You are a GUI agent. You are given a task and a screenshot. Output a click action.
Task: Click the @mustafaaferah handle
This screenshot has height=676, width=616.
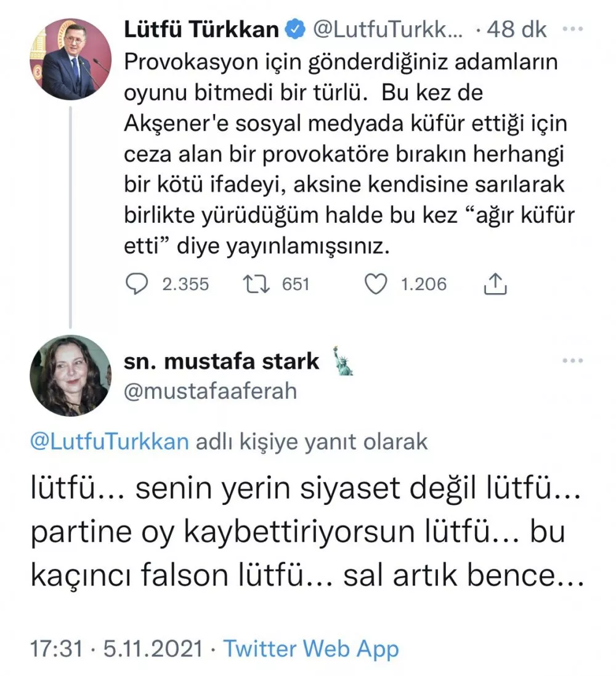point(211,391)
